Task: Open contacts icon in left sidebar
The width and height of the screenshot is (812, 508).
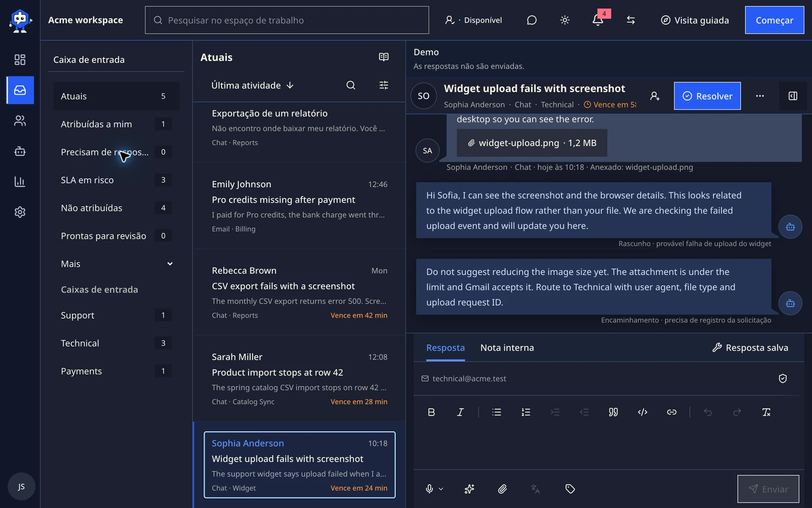Action: tap(20, 121)
